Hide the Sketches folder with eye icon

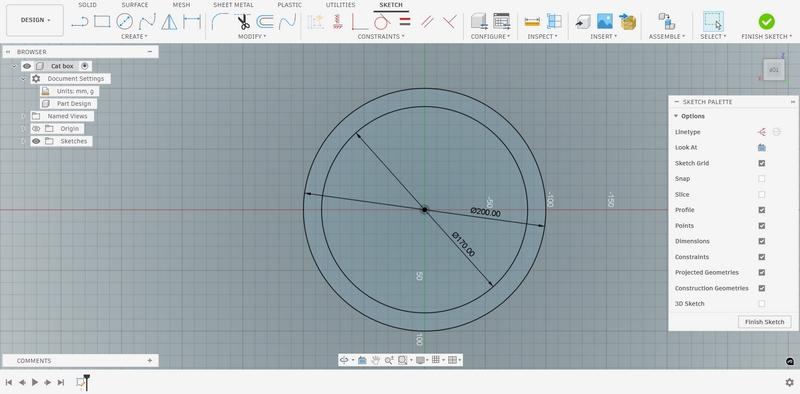(x=36, y=141)
